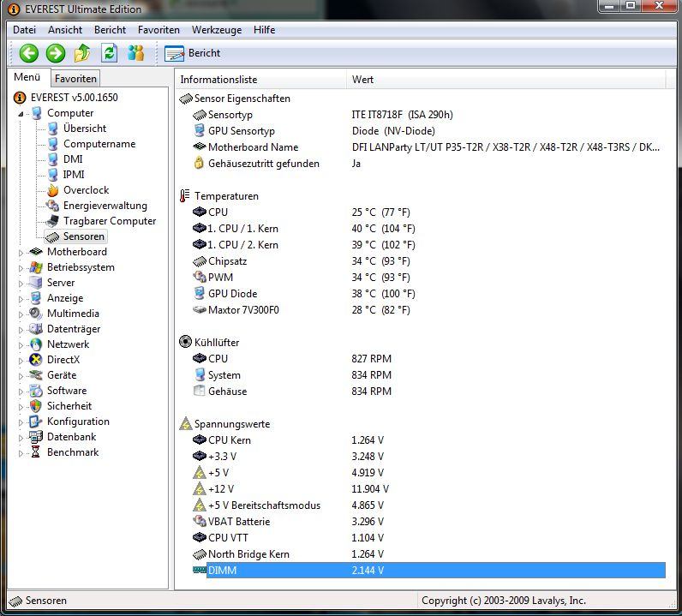
Task: Open the users icon in toolbar
Action: 136,53
